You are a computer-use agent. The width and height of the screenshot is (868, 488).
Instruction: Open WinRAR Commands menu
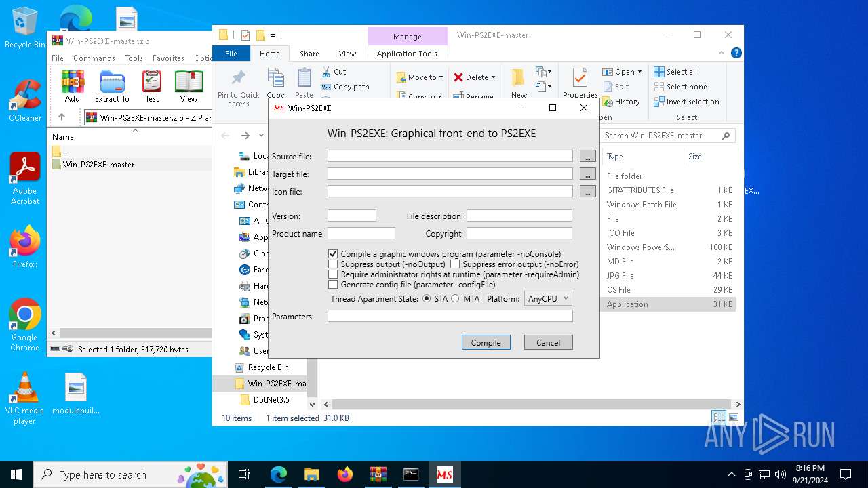(x=94, y=58)
